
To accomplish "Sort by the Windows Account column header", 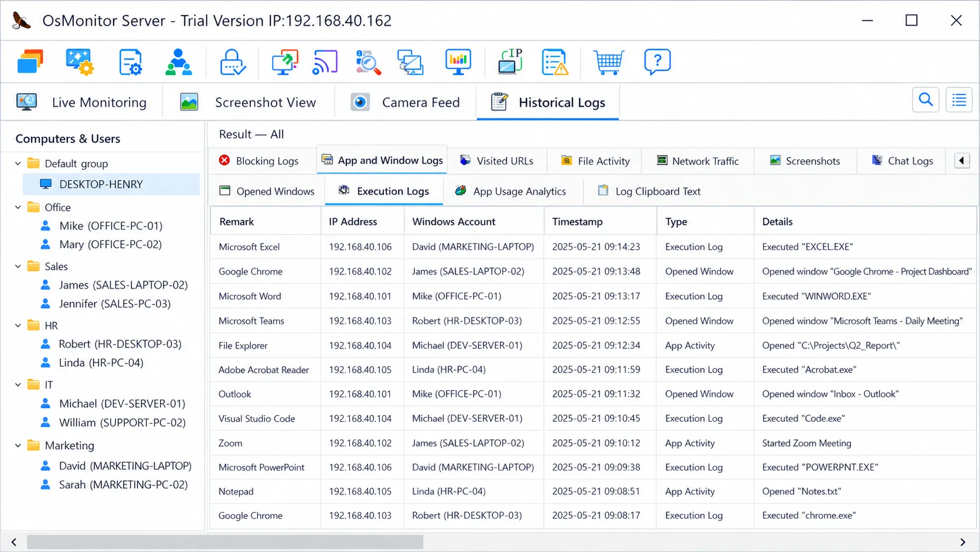I will (474, 222).
